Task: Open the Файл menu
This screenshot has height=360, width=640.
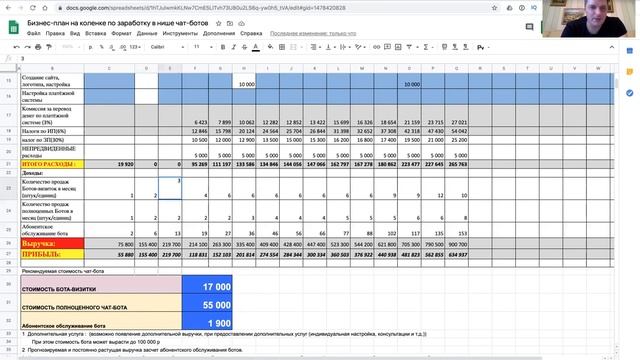Action: (x=33, y=33)
